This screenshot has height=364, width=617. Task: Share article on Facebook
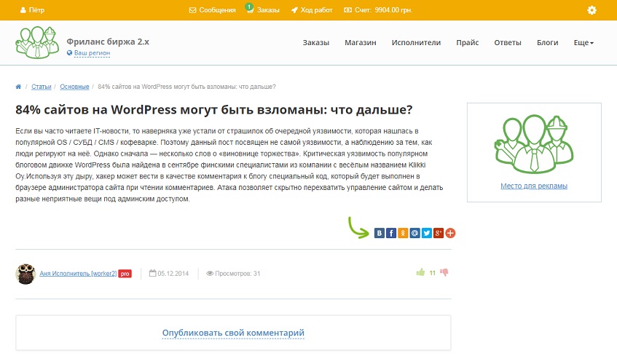click(x=391, y=233)
